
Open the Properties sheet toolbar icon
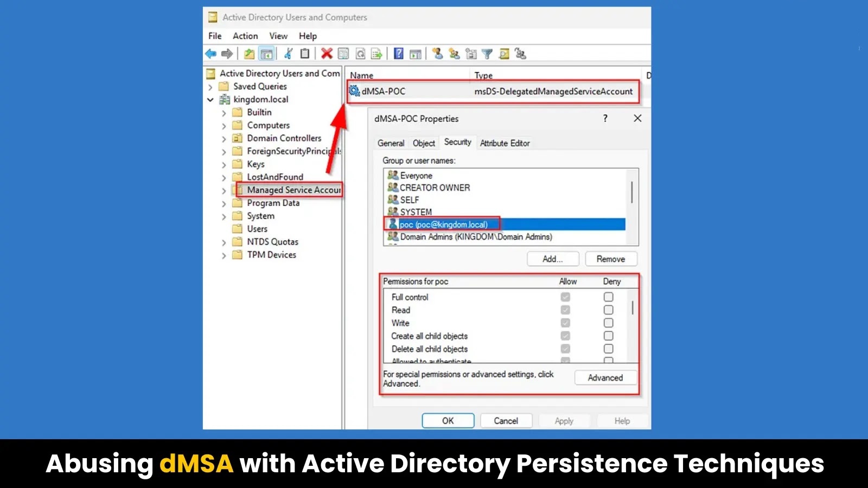tap(343, 53)
